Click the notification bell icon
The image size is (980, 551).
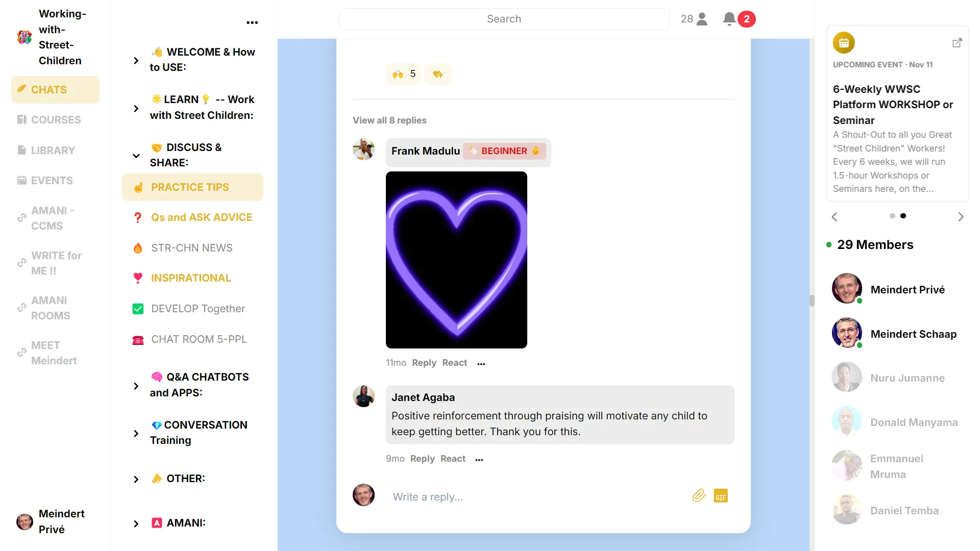click(x=729, y=19)
